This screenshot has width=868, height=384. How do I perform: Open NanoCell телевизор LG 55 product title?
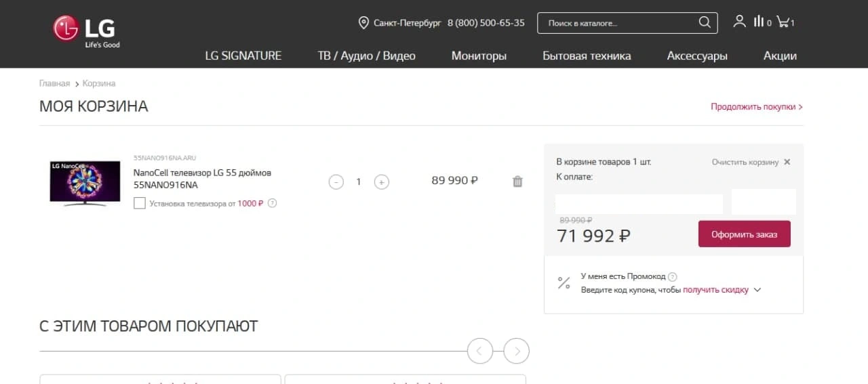[202, 179]
